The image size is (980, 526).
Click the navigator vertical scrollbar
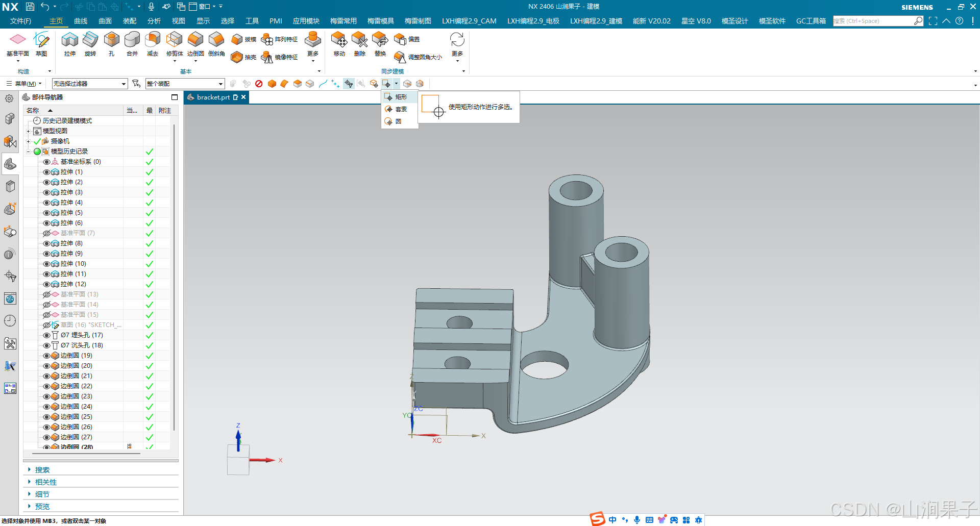tap(174, 278)
